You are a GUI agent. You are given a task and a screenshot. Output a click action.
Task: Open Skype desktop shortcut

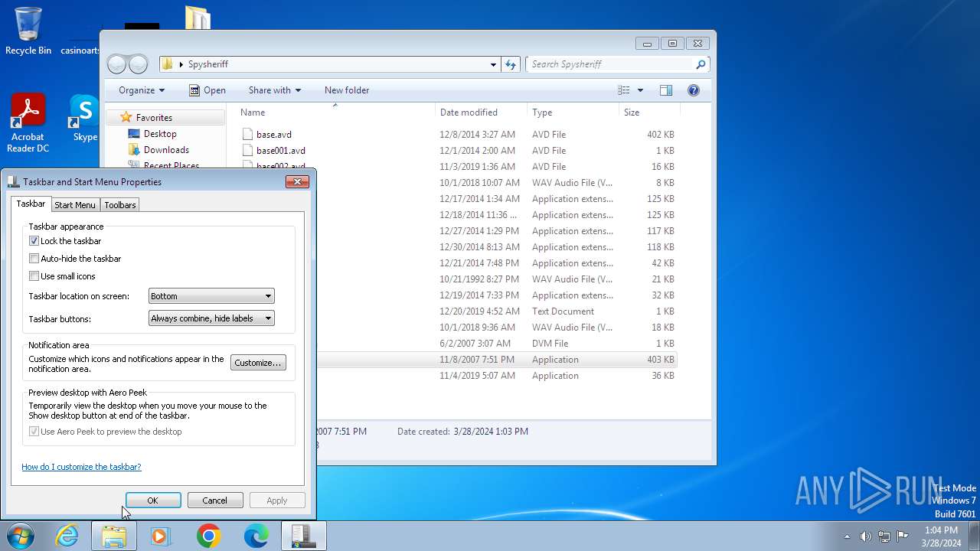pos(84,119)
